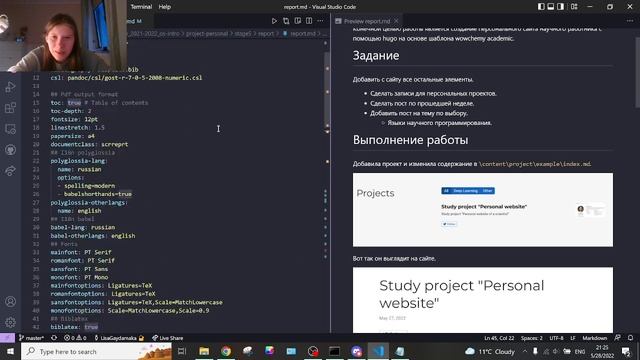Viewport: 640px width, 360px height.
Task: Open Google Chrome from taskbar
Action: (226, 351)
